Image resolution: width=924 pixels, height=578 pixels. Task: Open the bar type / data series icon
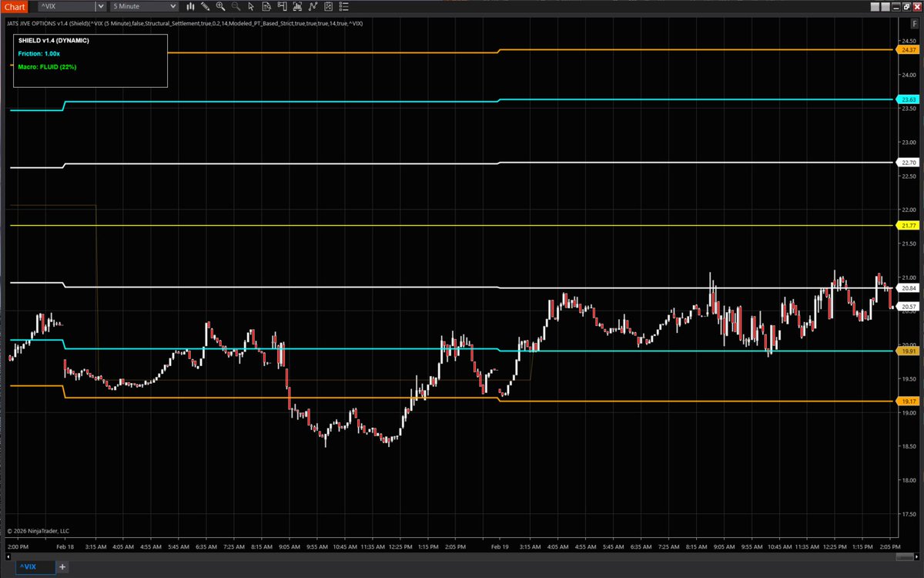point(190,6)
